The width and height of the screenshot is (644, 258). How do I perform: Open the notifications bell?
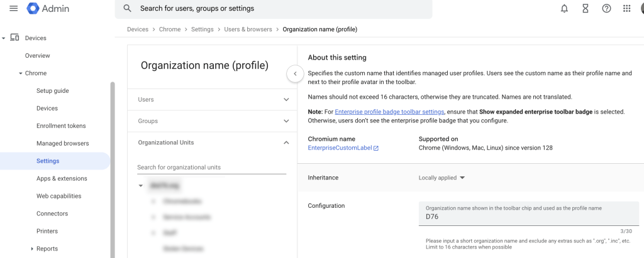point(564,9)
